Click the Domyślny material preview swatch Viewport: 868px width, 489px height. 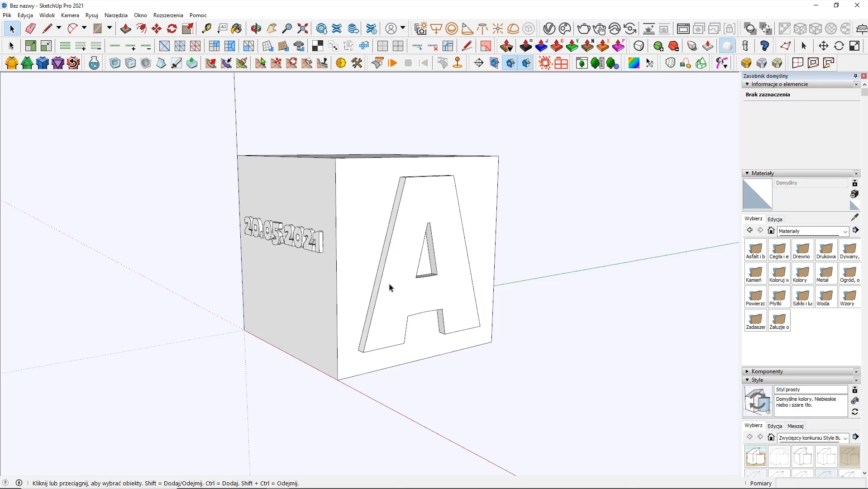point(758,194)
